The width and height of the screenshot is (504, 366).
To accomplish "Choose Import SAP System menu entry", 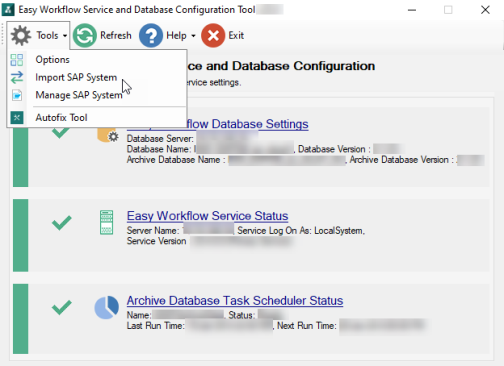I will click(97, 77).
